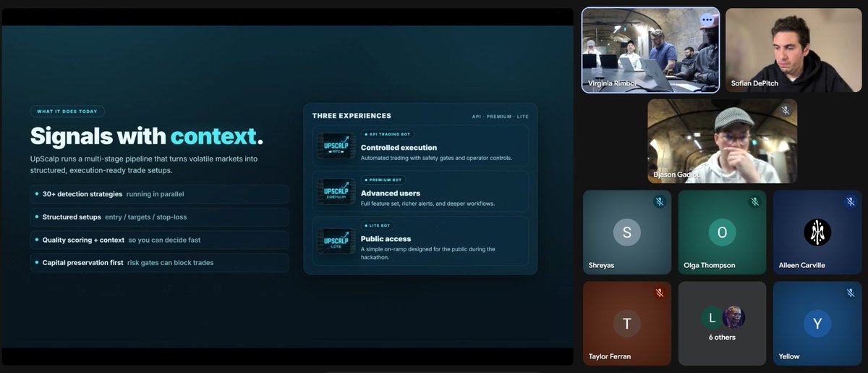Screen dimensions: 868x373
Task: Click the 'API TRADING BOT' badge
Action: (387, 135)
